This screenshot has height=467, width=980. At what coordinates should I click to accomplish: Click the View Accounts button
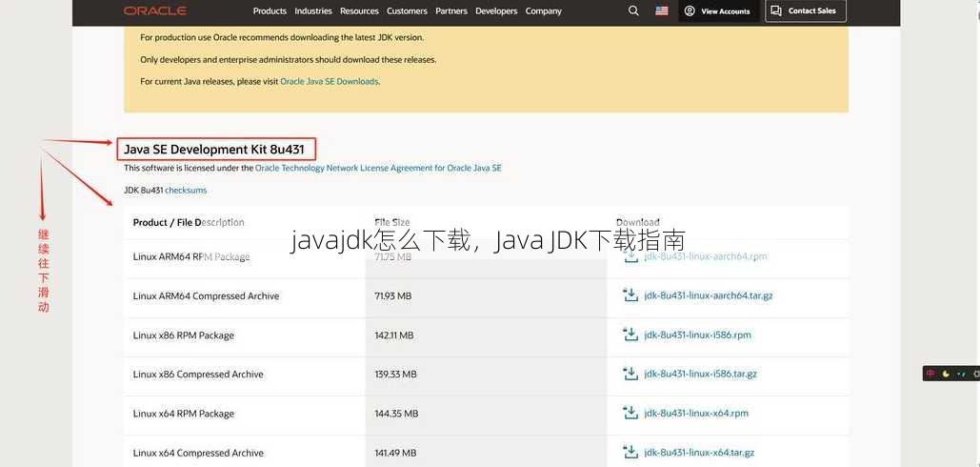(719, 11)
